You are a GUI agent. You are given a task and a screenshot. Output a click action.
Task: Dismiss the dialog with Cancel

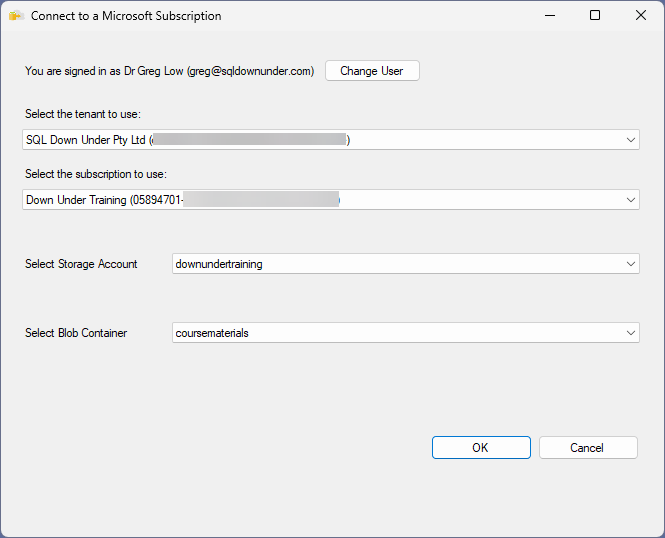click(588, 448)
